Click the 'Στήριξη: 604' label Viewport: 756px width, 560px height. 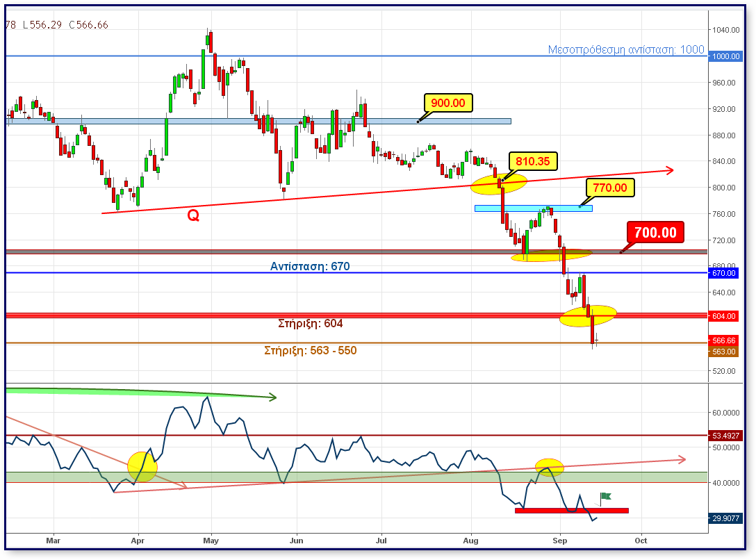[311, 323]
